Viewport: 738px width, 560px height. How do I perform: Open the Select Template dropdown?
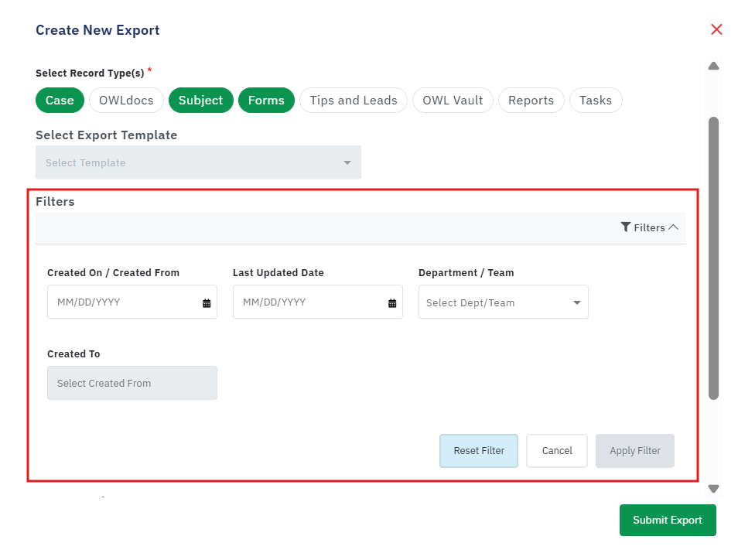(198, 162)
